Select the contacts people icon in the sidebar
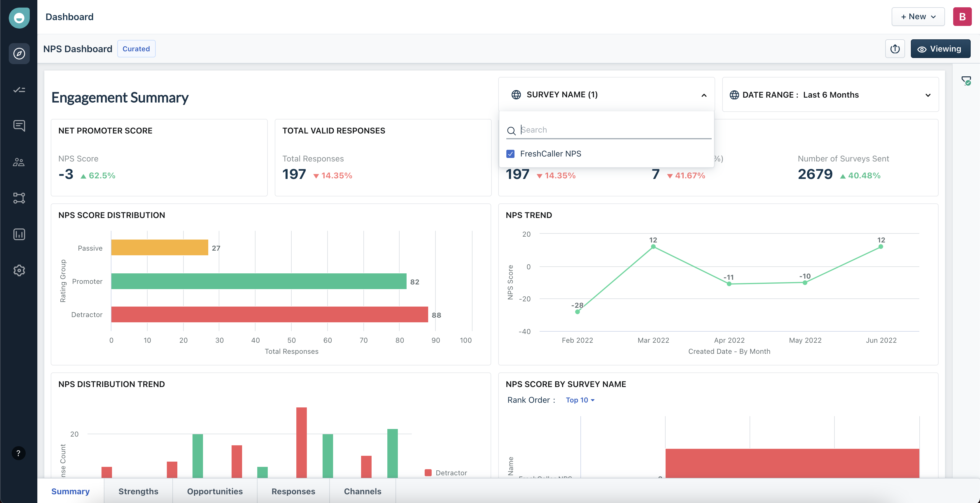This screenshot has height=503, width=980. point(19,161)
